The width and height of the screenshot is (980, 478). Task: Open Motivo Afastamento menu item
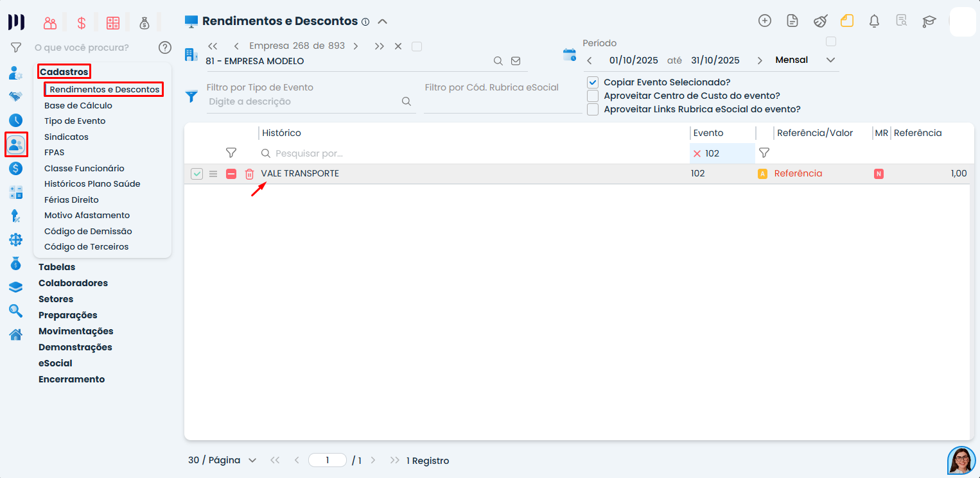click(x=87, y=216)
